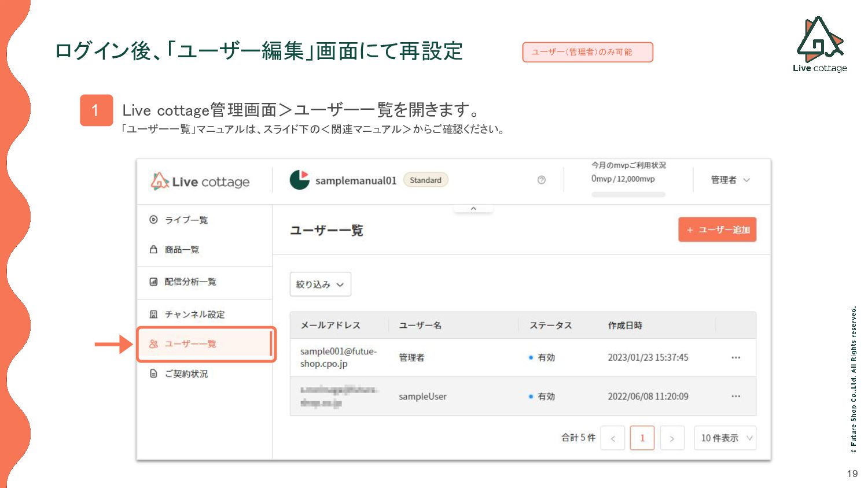868x488 pixels.
Task: Click the sampleUser name cell
Action: [x=422, y=396]
